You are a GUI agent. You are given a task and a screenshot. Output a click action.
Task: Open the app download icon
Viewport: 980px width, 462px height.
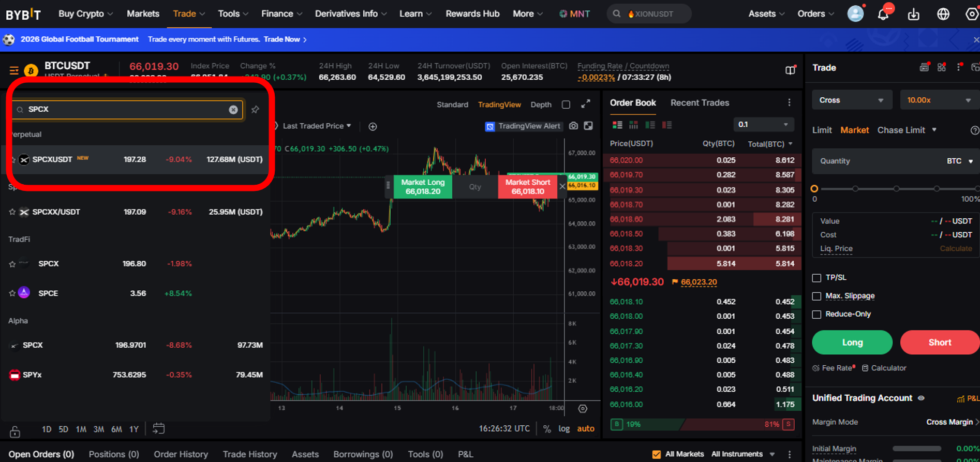click(x=913, y=14)
